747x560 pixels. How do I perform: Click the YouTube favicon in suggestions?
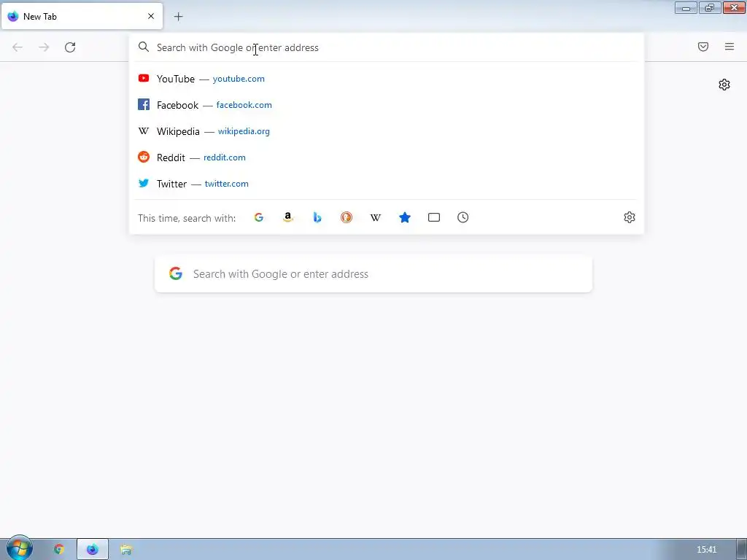pyautogui.click(x=144, y=78)
